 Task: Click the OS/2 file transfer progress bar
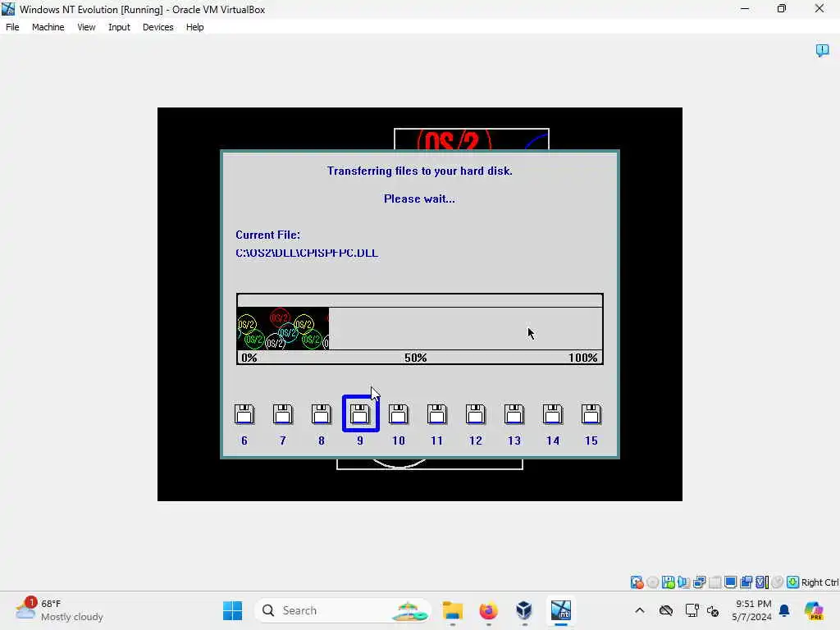click(420, 329)
